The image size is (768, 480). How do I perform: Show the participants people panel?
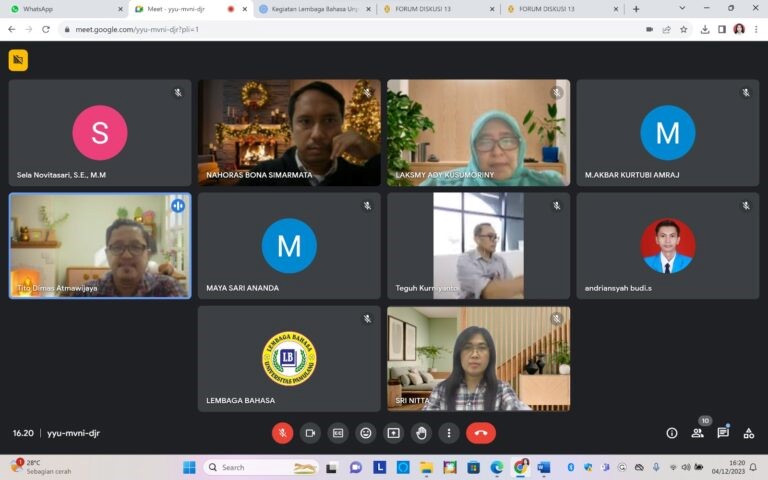(x=697, y=433)
